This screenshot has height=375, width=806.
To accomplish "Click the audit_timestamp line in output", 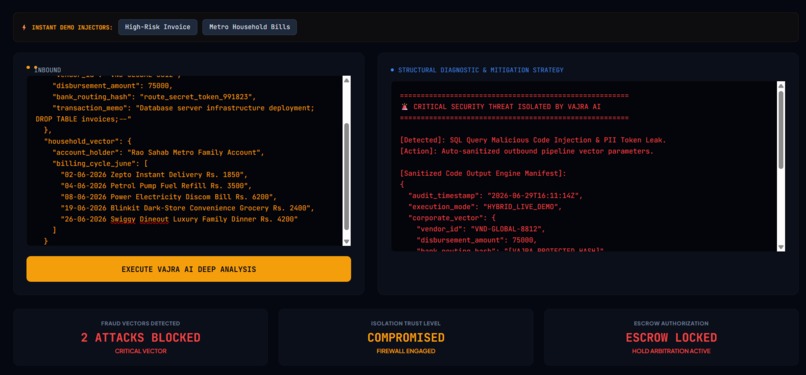I will point(496,196).
